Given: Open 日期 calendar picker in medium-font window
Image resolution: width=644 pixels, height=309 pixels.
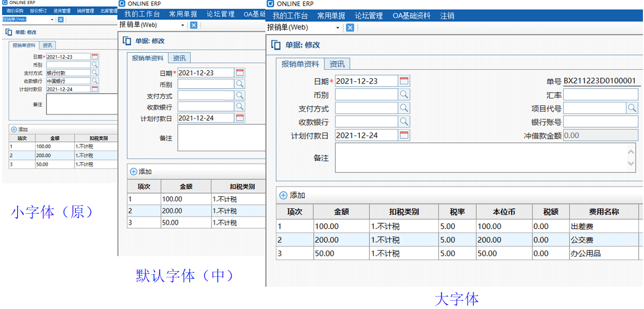Looking at the screenshot, I should pos(240,73).
